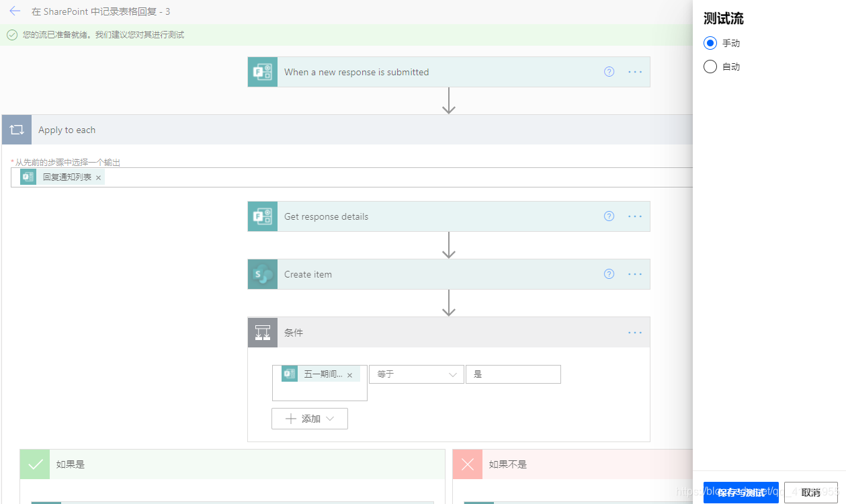Expand the Create item step
This screenshot has height=504, width=846.
click(449, 274)
